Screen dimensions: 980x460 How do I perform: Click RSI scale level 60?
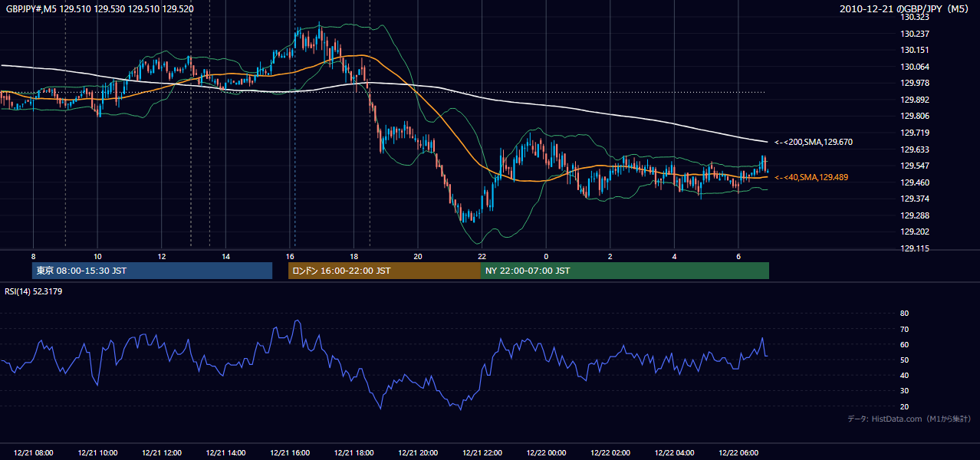(x=904, y=344)
